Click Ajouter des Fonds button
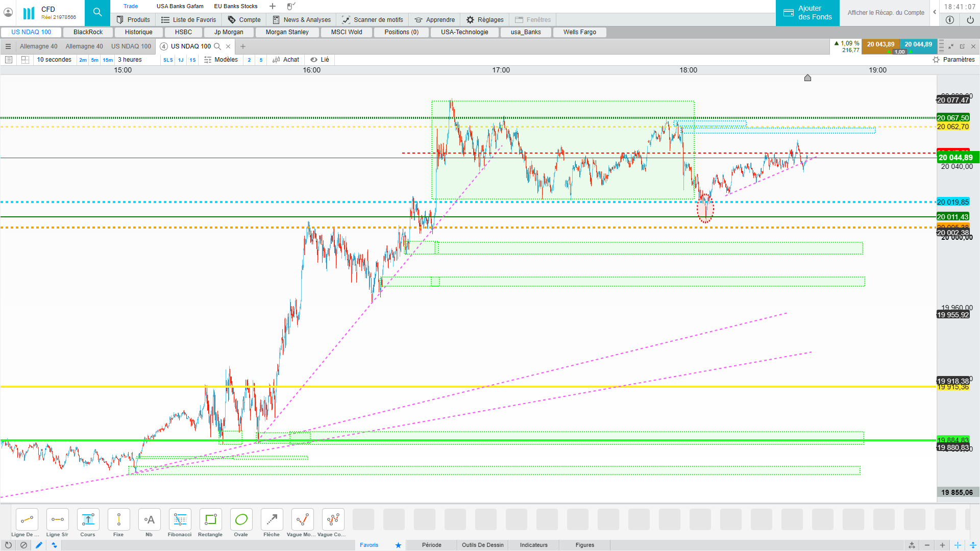The image size is (980, 551). (807, 13)
